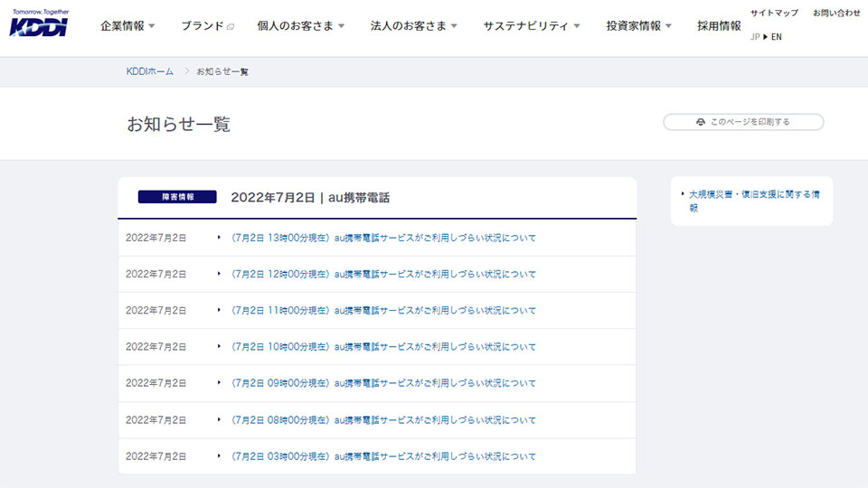Open the 13時00分現在 au outage notice
Viewport: 868px width, 488px height.
pos(383,238)
